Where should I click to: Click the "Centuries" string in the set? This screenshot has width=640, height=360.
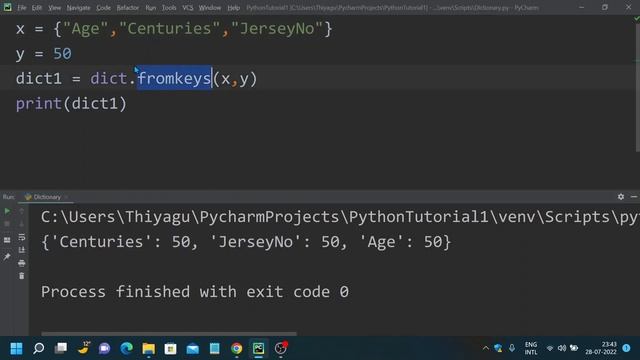point(169,29)
